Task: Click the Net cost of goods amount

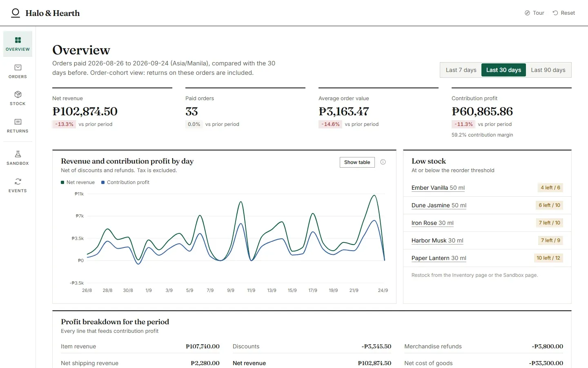Action: (546, 363)
